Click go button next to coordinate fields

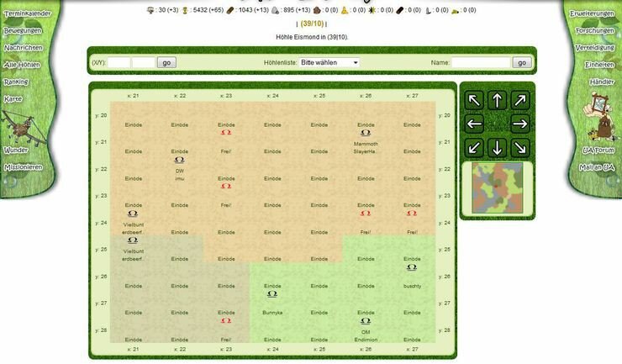tap(166, 63)
